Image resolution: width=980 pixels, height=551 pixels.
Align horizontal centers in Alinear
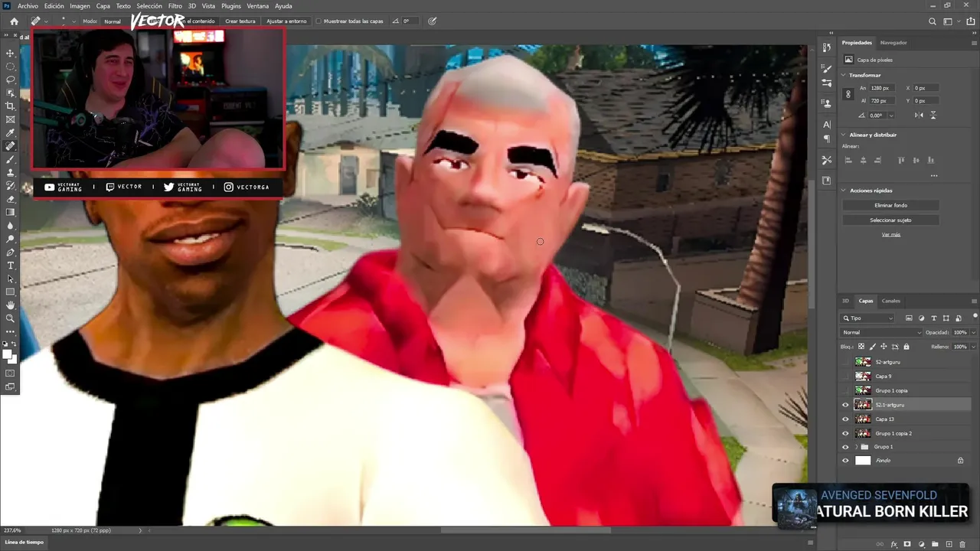tap(863, 160)
